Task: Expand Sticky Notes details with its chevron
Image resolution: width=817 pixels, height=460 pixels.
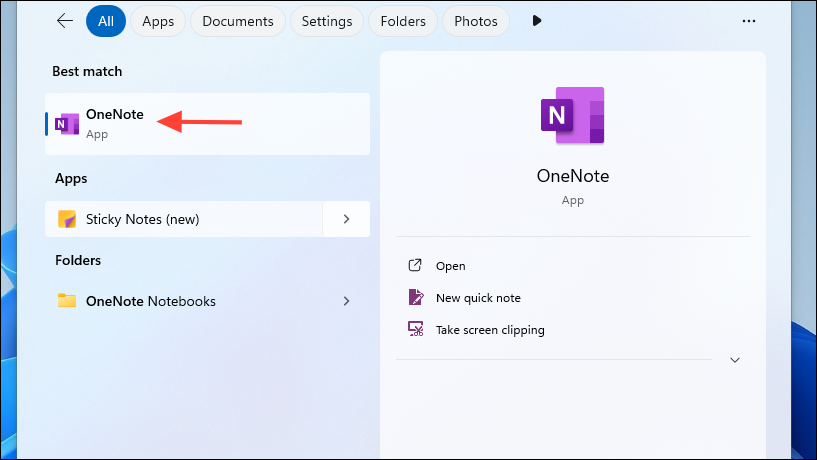Action: [346, 219]
